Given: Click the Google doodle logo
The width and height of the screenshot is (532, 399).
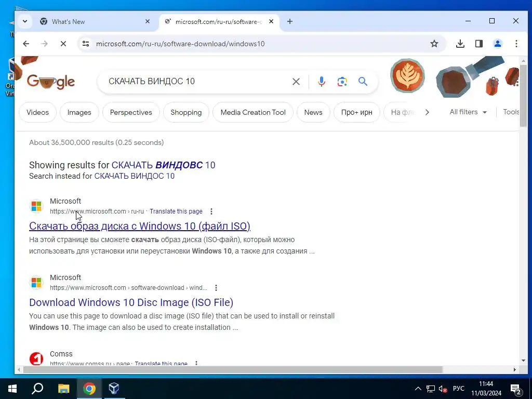Looking at the screenshot, I should tap(51, 82).
